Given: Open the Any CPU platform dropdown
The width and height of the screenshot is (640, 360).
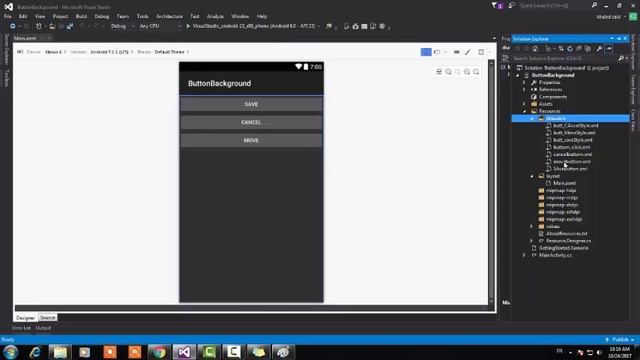Looking at the screenshot, I should point(160,26).
